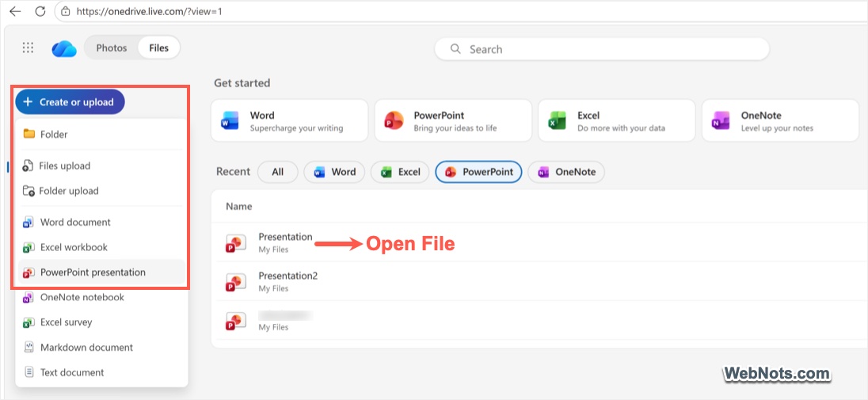This screenshot has width=868, height=400.
Task: Create a new Word document
Action: click(102, 222)
